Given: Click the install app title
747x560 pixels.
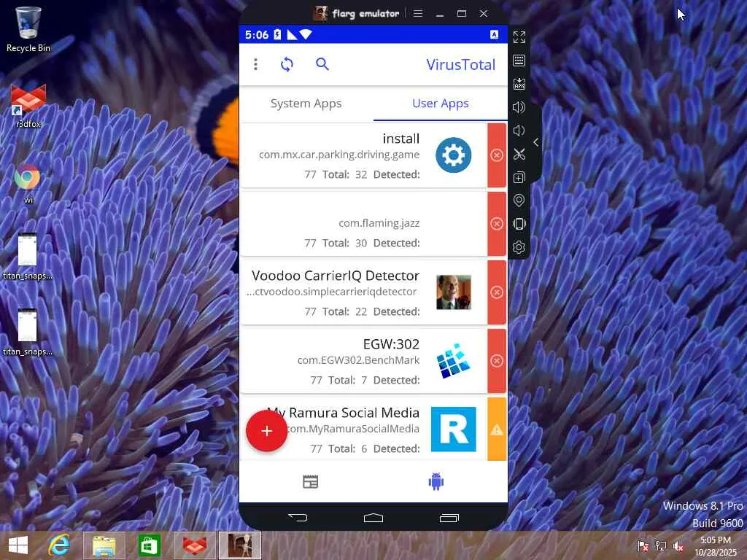Looking at the screenshot, I should [401, 139].
